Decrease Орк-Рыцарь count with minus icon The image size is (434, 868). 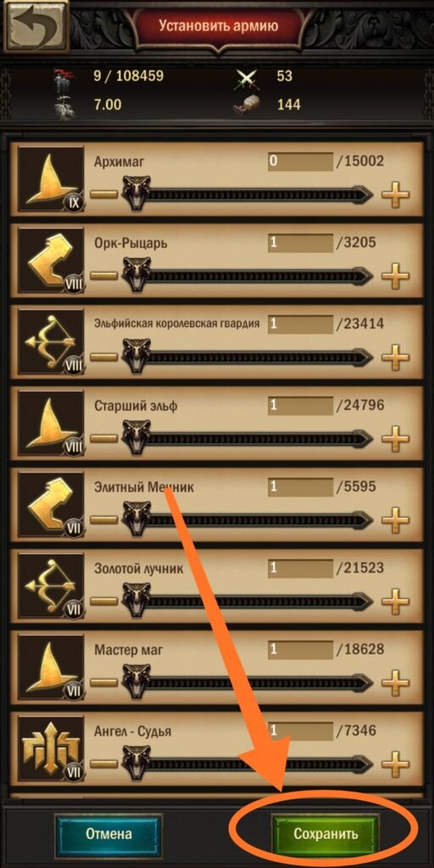[x=104, y=276]
